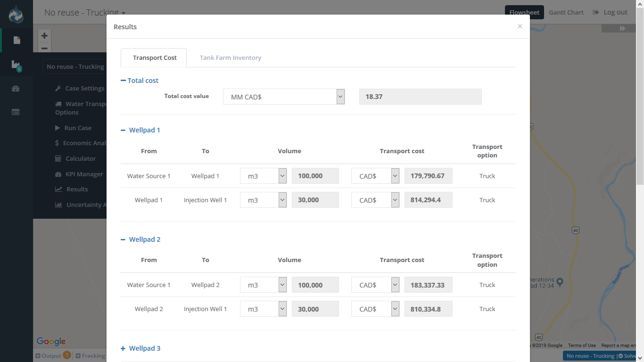This screenshot has width=644, height=362.
Task: Zoom out on the map
Action: point(44,48)
